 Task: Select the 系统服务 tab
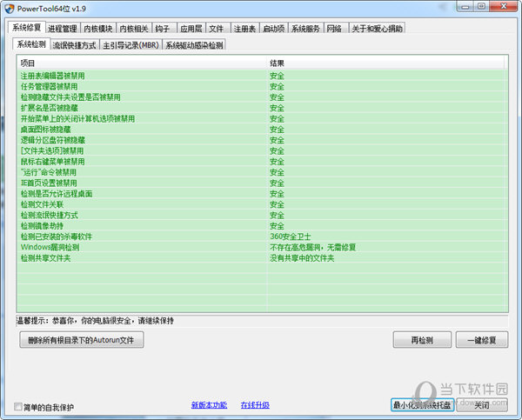point(305,29)
